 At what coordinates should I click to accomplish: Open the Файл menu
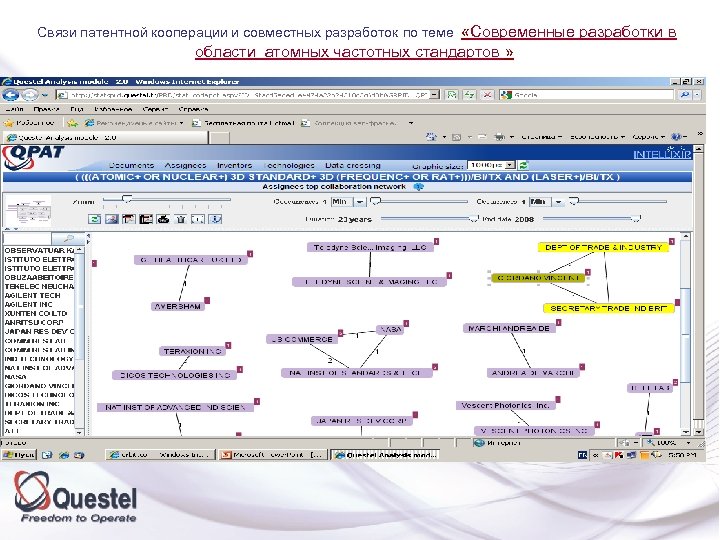[15, 109]
